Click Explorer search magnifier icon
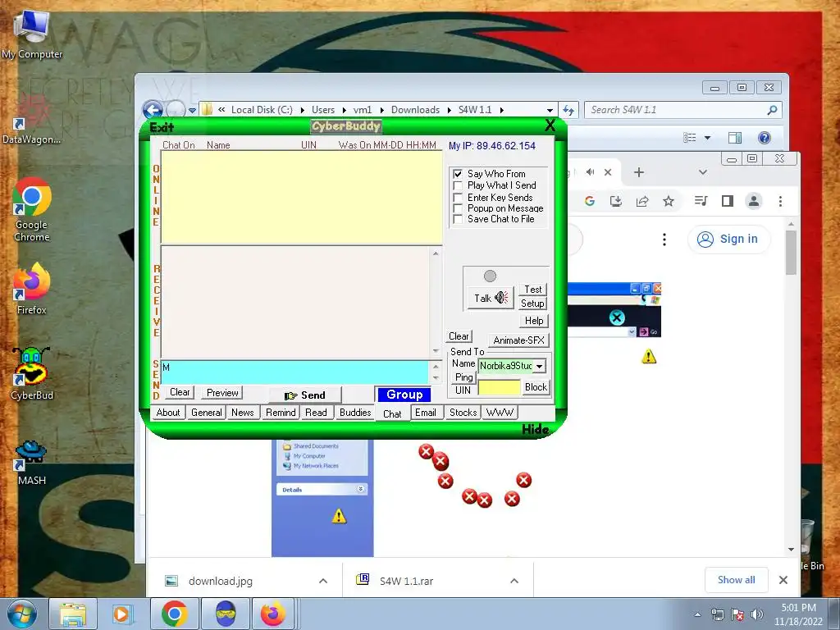Image resolution: width=840 pixels, height=630 pixels. pyautogui.click(x=772, y=110)
